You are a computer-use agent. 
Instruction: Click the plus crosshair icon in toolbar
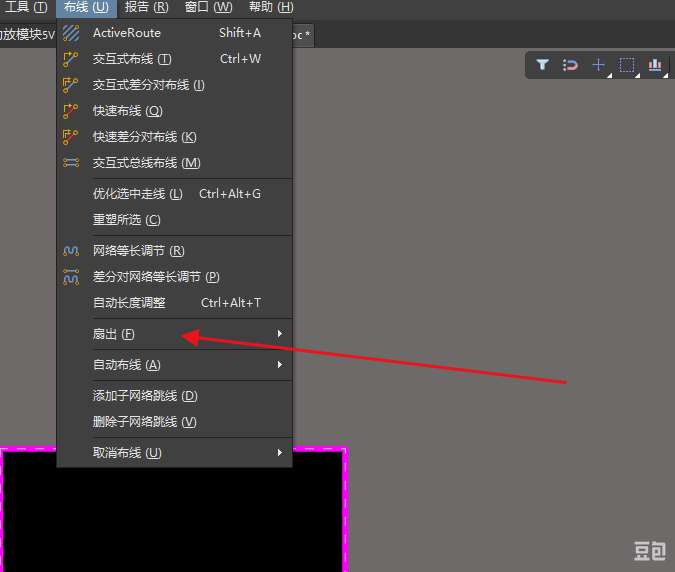click(598, 65)
